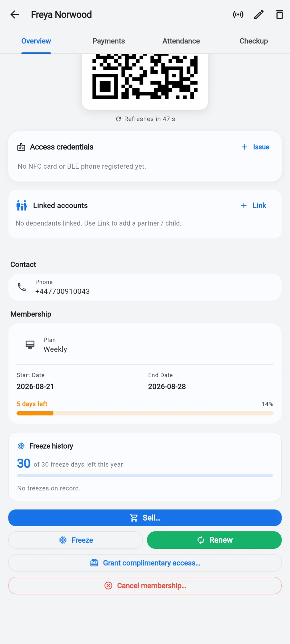Screen dimensions: 290x644
Task: Open the Attendance tab
Action: click(x=181, y=41)
